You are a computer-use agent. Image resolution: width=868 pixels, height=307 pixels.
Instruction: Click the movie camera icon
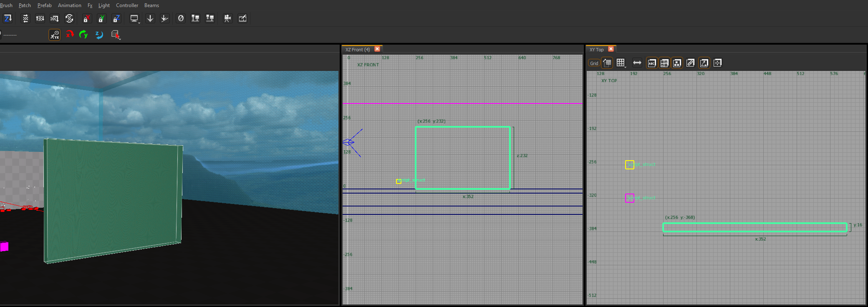tap(227, 18)
